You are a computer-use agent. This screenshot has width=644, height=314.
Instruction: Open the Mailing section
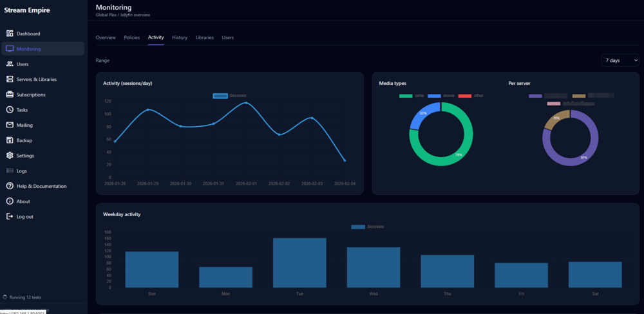(x=43, y=125)
